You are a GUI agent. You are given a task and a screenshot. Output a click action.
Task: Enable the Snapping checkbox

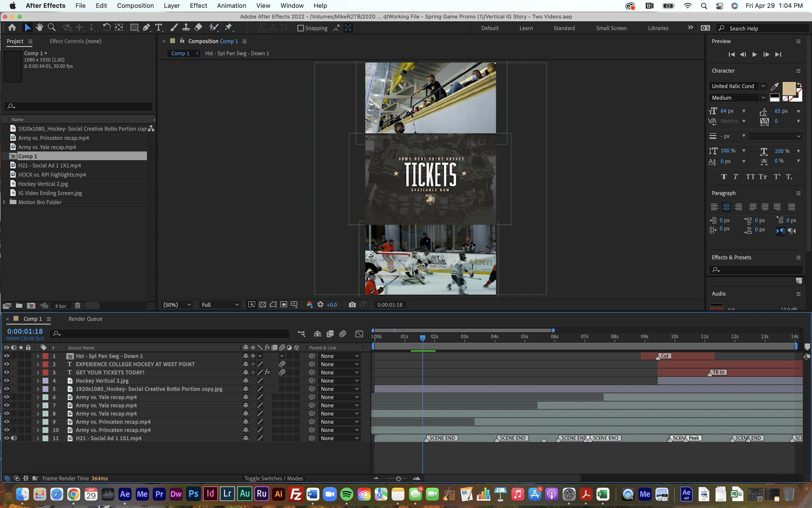pos(300,28)
